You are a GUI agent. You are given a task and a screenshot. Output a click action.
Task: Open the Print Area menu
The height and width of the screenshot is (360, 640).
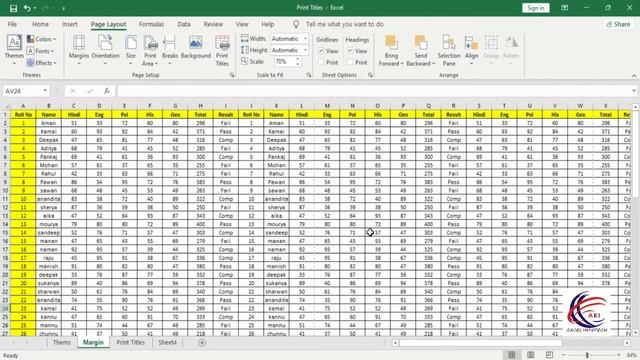click(150, 50)
